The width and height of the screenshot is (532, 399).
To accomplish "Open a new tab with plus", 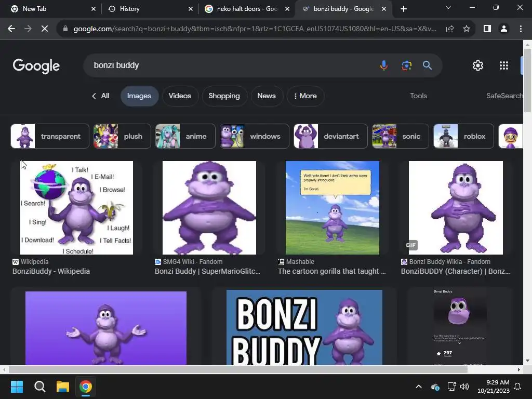I will 403,9.
